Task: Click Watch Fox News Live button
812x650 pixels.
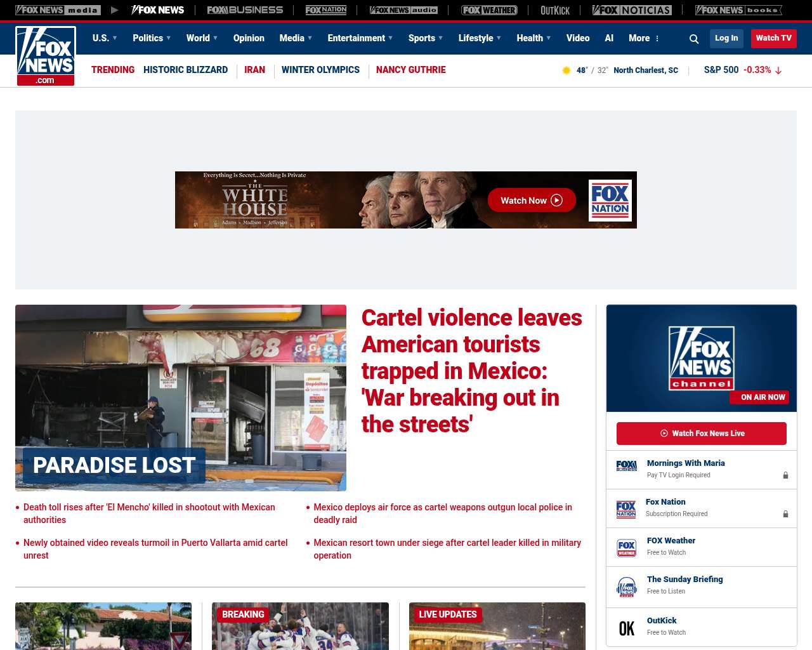Action: click(x=702, y=434)
